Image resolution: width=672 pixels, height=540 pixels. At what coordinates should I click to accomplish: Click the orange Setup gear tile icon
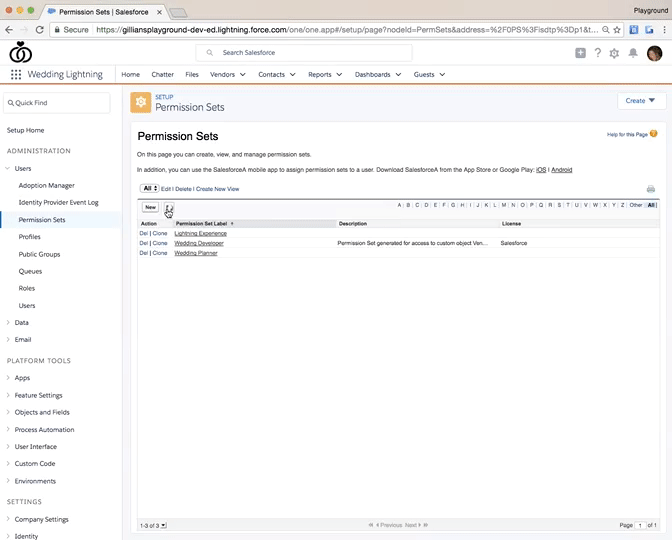[141, 102]
